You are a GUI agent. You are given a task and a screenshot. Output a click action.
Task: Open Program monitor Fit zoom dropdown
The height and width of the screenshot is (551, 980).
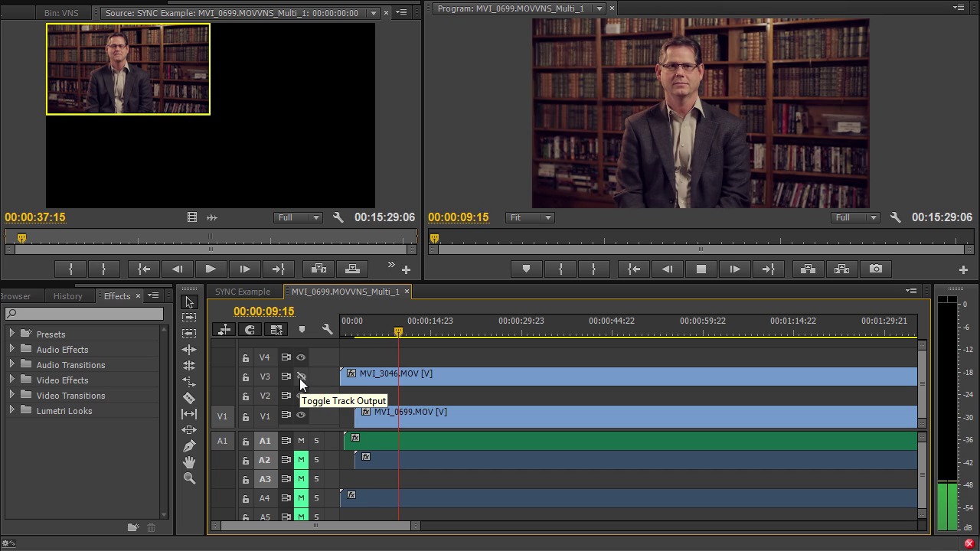[530, 217]
